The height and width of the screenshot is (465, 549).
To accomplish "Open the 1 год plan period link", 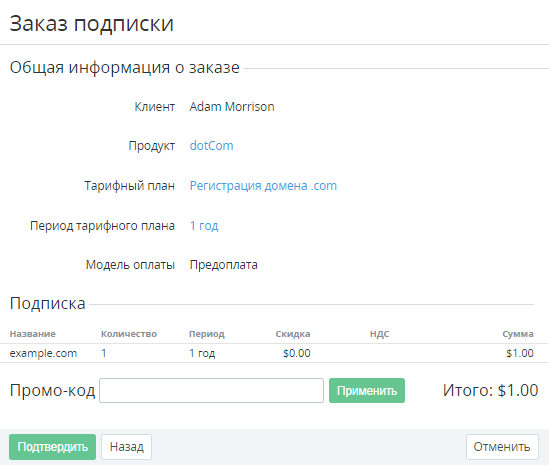I will (x=204, y=226).
